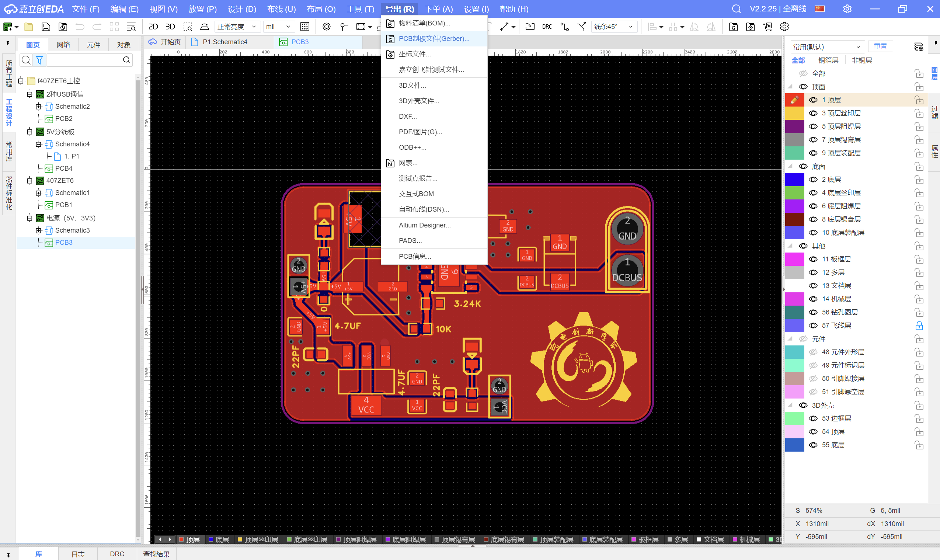Open 查找结果 search results panel
This screenshot has height=560, width=940.
157,554
